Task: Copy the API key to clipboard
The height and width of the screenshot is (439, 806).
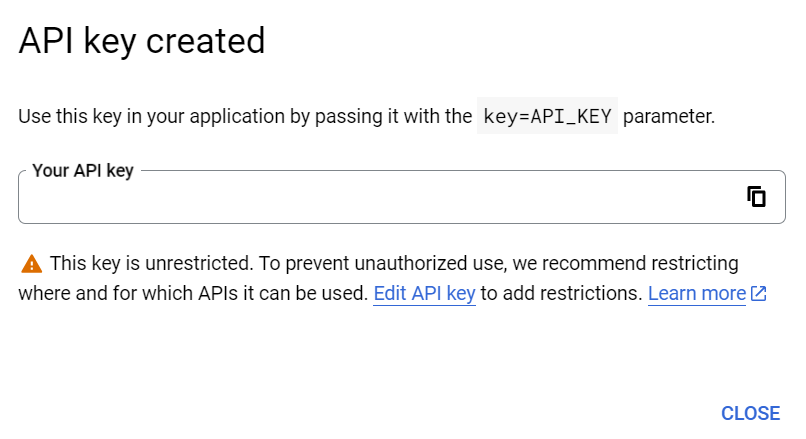Action: 757,197
